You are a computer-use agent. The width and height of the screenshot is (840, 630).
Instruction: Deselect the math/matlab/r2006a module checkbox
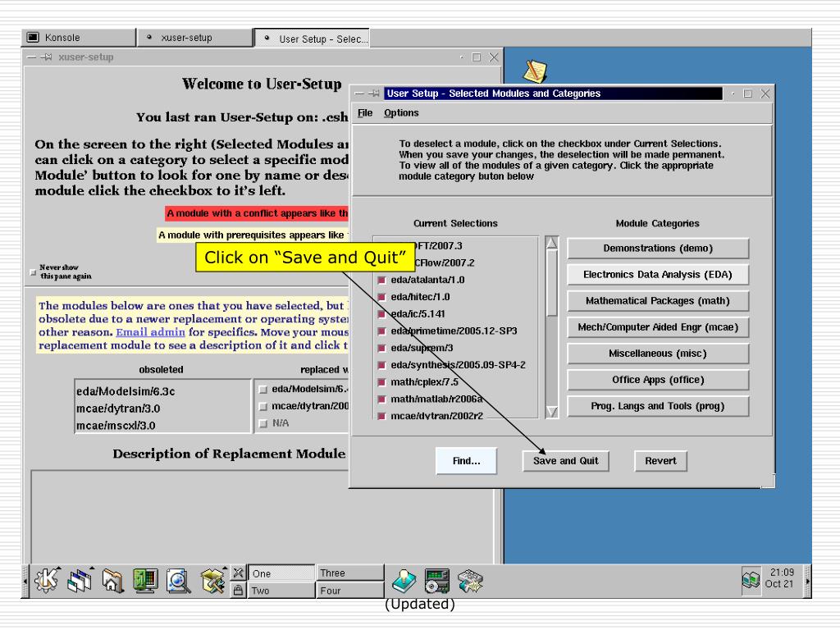(382, 399)
